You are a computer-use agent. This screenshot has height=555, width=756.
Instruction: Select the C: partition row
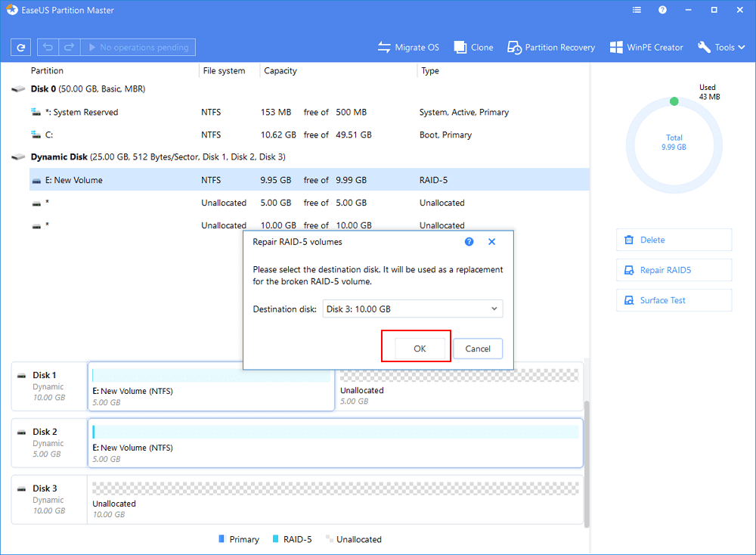[x=302, y=135]
